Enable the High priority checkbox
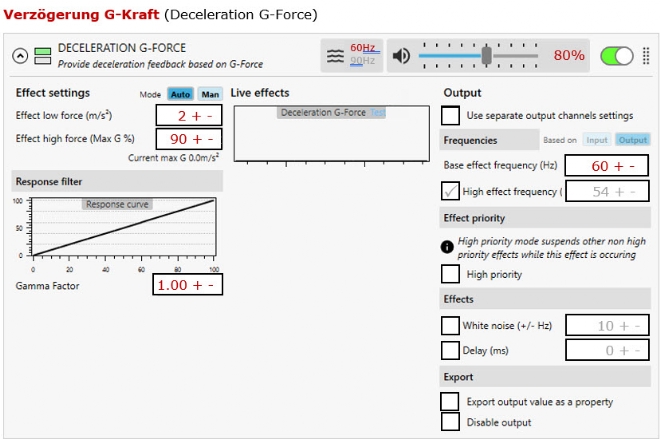This screenshot has height=439, width=660. [451, 274]
